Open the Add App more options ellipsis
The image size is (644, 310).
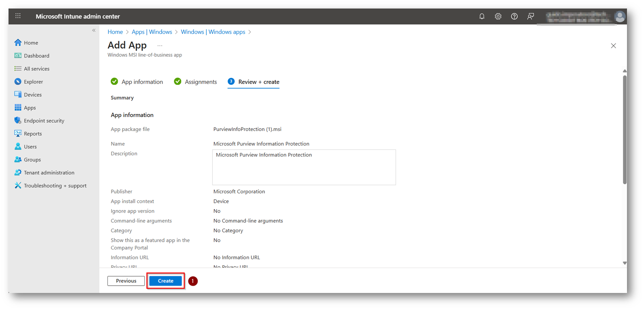(x=160, y=45)
